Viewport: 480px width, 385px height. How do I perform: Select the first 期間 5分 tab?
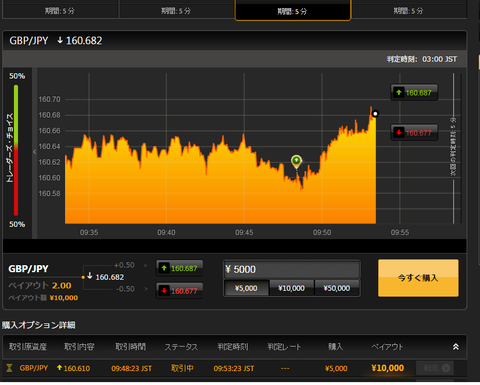(x=60, y=10)
